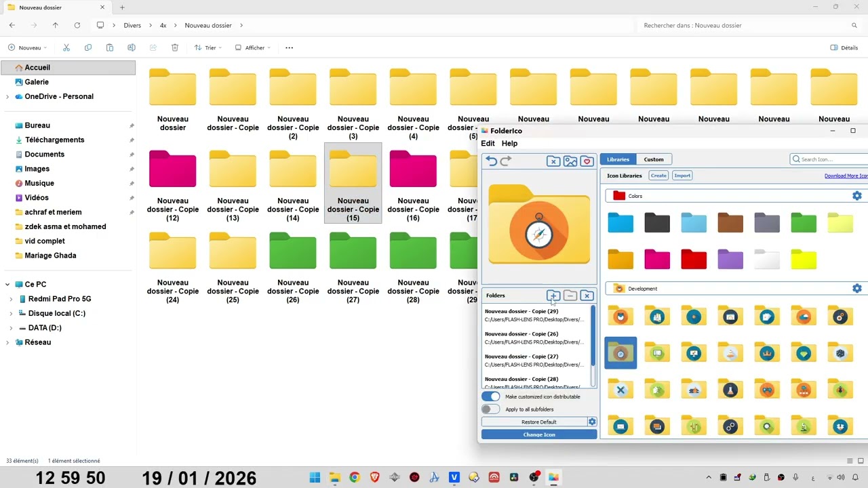This screenshot has height=488, width=868.
Task: Click the Restore Default button
Action: (534, 422)
